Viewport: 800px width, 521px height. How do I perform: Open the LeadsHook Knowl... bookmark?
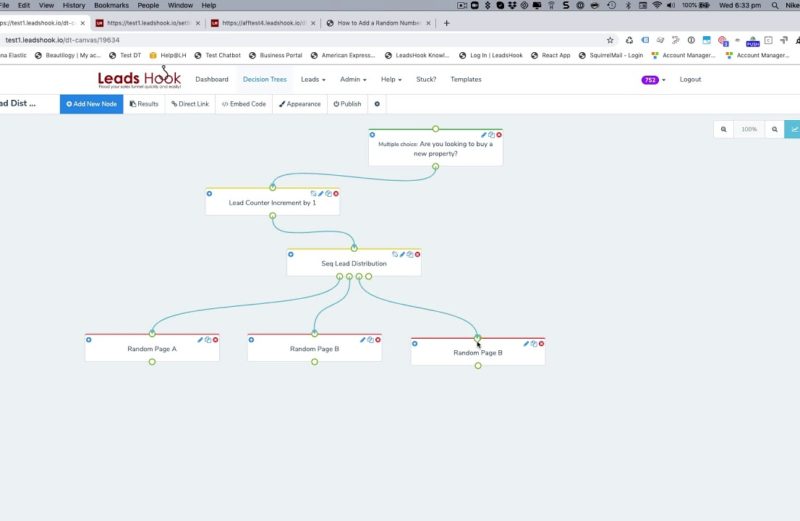[417, 55]
